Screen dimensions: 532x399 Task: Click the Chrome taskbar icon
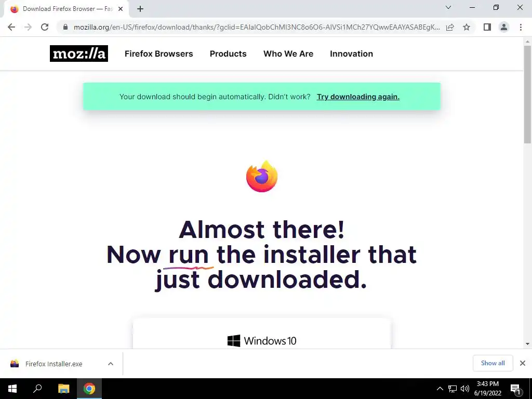point(89,389)
